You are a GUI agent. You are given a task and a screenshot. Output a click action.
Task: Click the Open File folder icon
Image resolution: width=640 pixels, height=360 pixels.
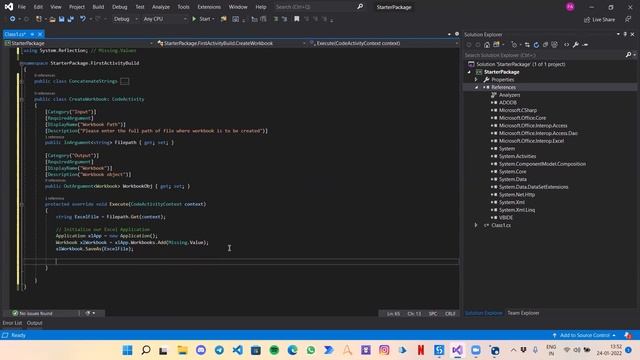pyautogui.click(x=52, y=19)
